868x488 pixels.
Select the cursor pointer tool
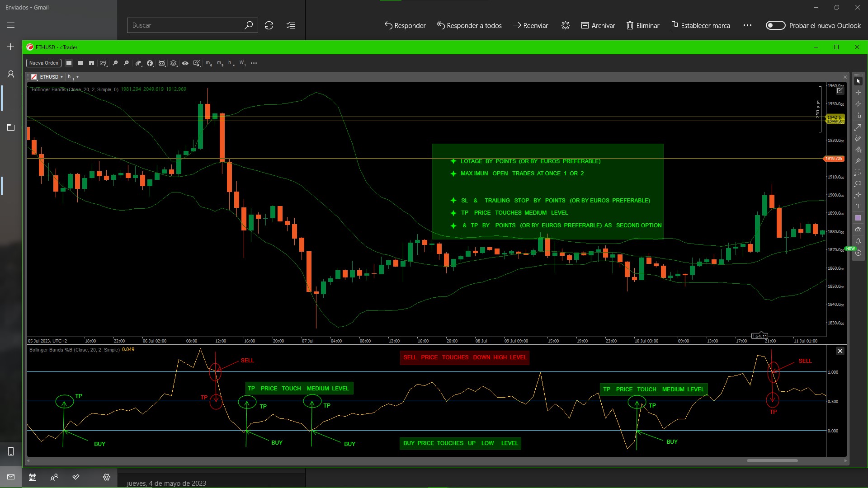tap(858, 81)
